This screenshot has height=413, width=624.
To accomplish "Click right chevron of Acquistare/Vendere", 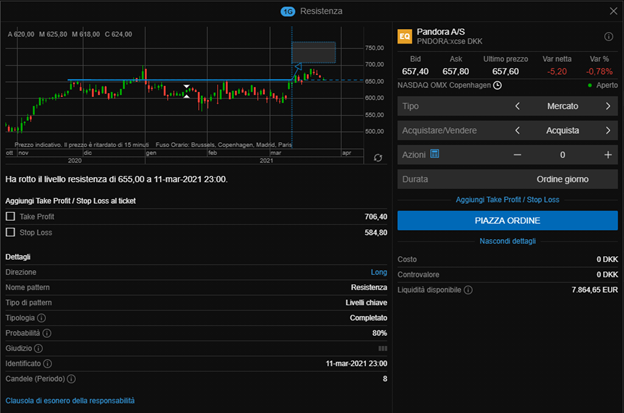I will (608, 131).
